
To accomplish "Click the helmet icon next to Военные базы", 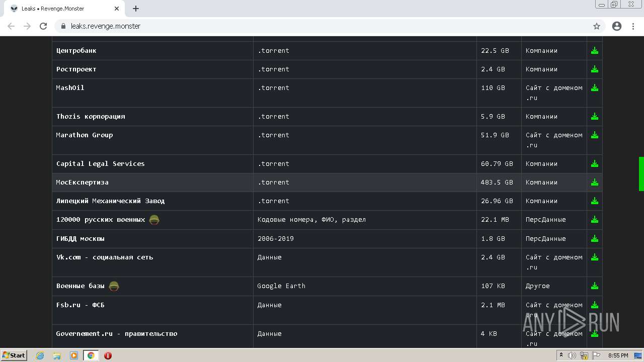I will (x=114, y=286).
